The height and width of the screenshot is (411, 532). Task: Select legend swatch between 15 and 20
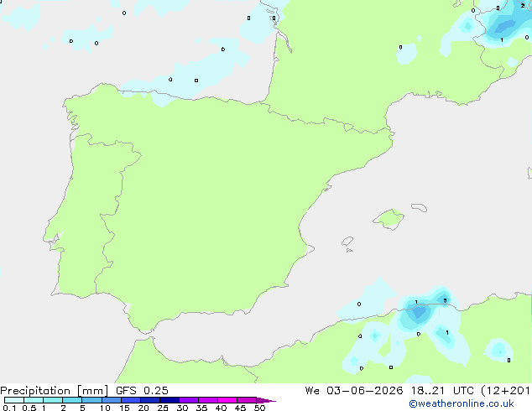[x=130, y=400]
